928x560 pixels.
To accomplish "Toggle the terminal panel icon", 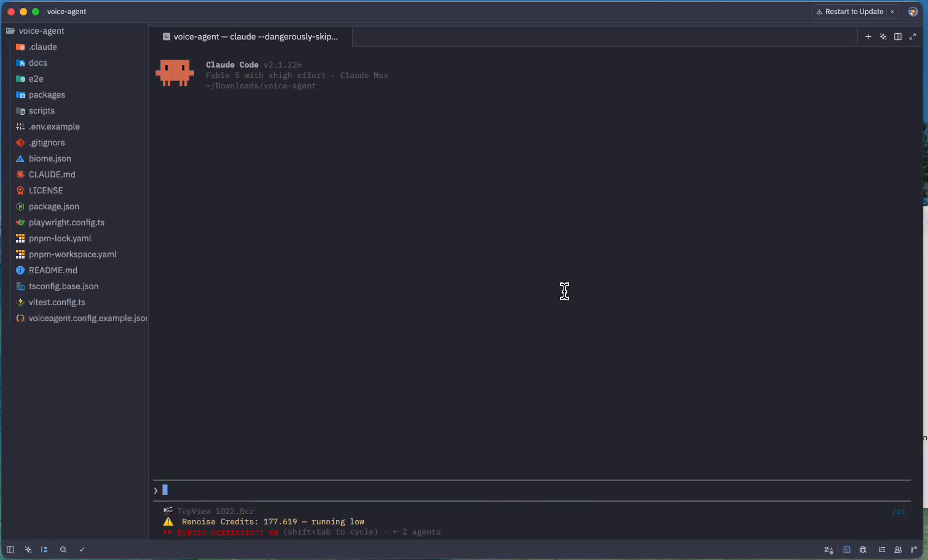I will click(x=847, y=550).
